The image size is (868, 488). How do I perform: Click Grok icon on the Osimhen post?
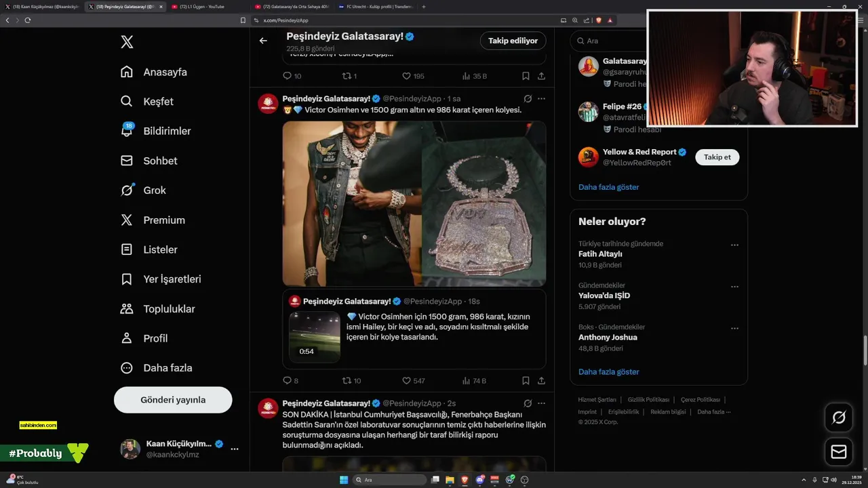(527, 98)
